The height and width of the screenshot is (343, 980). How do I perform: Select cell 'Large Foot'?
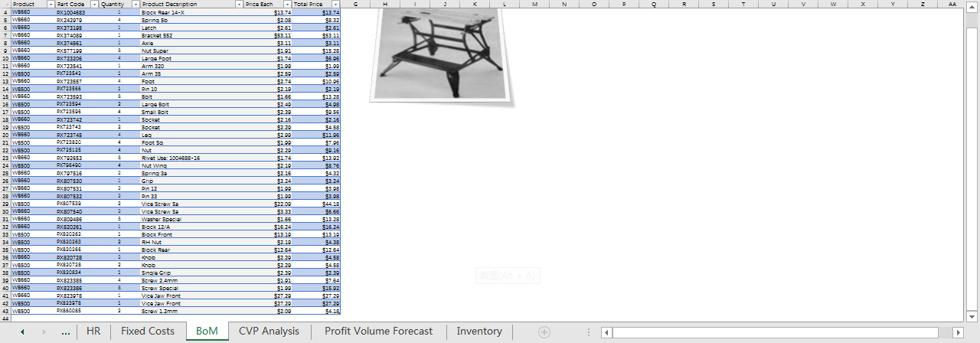pos(191,58)
